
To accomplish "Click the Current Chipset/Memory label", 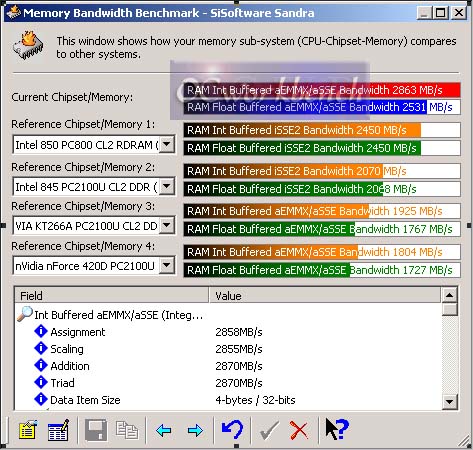I will (x=72, y=97).
